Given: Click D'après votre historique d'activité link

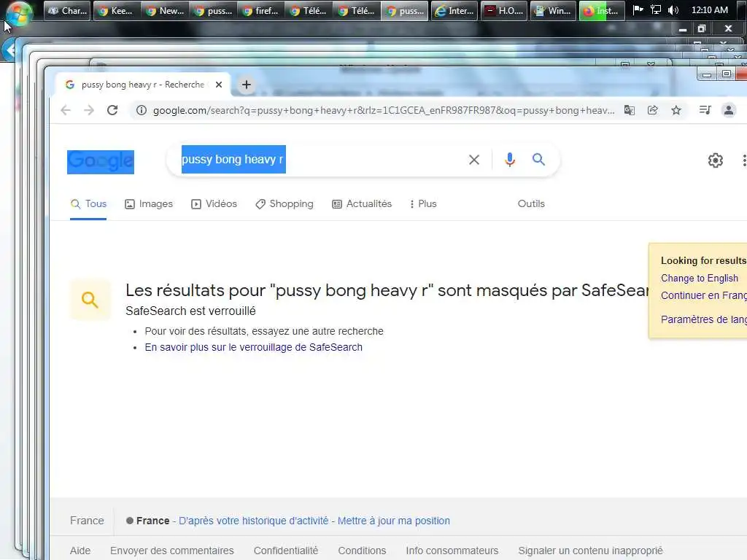Looking at the screenshot, I should click(x=253, y=521).
